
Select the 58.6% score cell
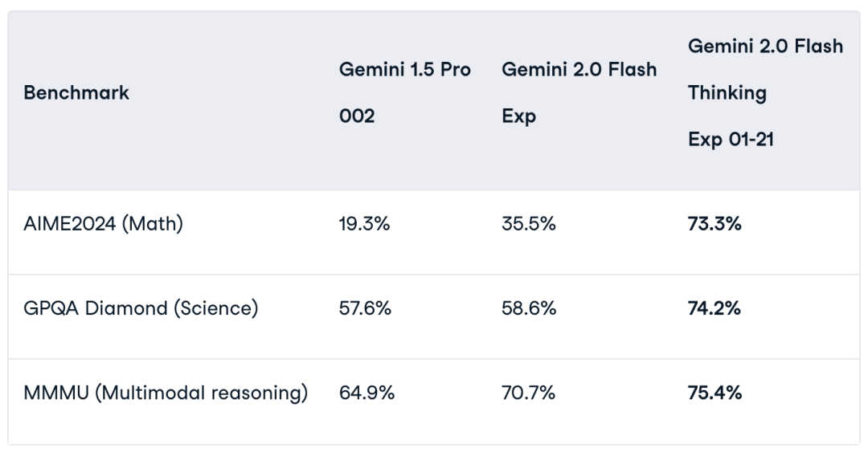[x=528, y=308]
